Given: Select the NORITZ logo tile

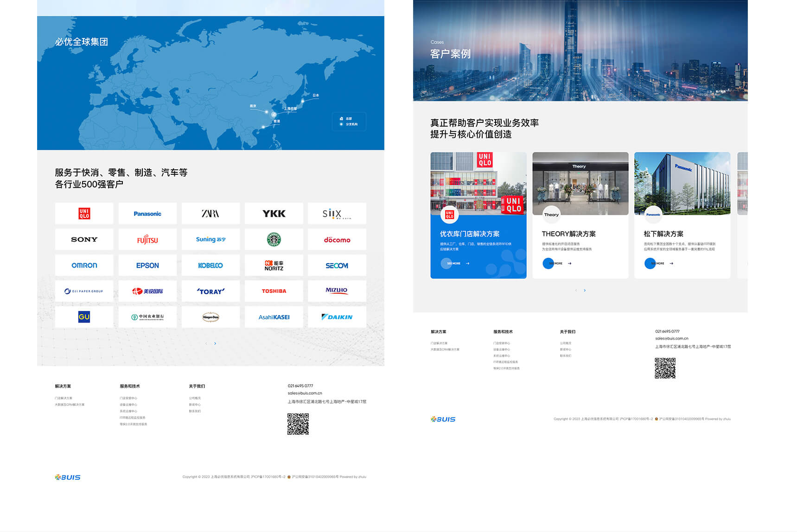Looking at the screenshot, I should 274,265.
